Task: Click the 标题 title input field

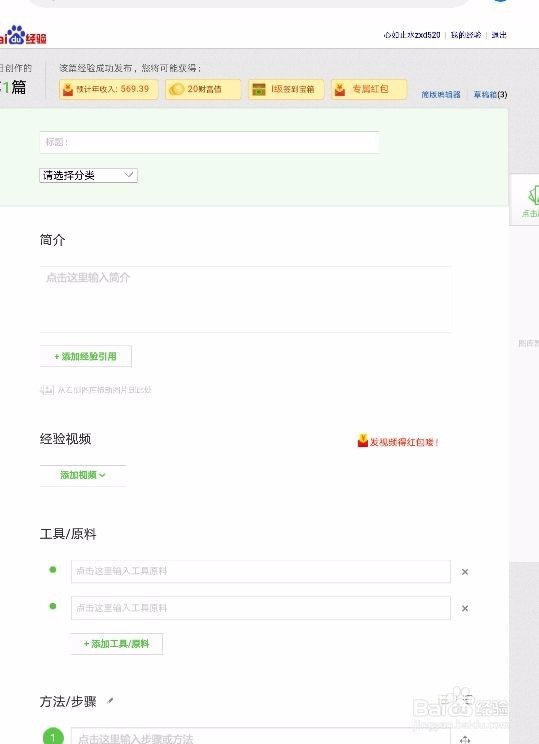Action: pyautogui.click(x=209, y=142)
